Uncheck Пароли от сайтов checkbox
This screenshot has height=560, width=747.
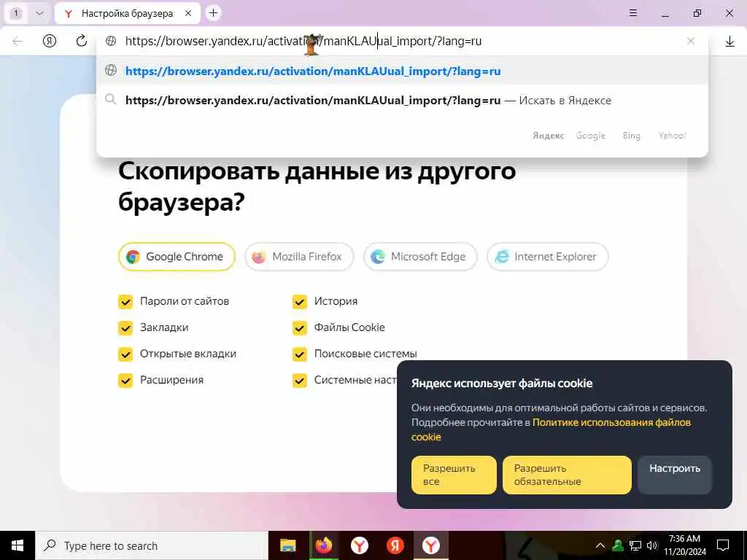coord(125,301)
